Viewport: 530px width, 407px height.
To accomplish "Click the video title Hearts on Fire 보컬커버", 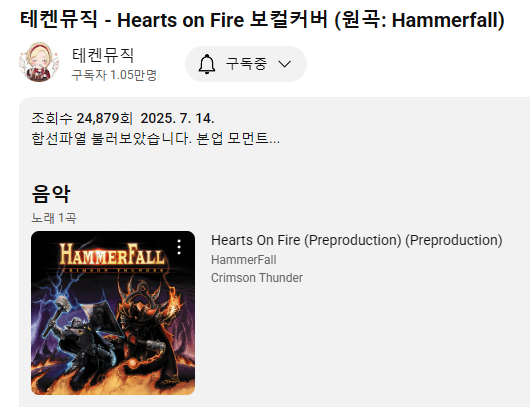I will pyautogui.click(x=262, y=19).
